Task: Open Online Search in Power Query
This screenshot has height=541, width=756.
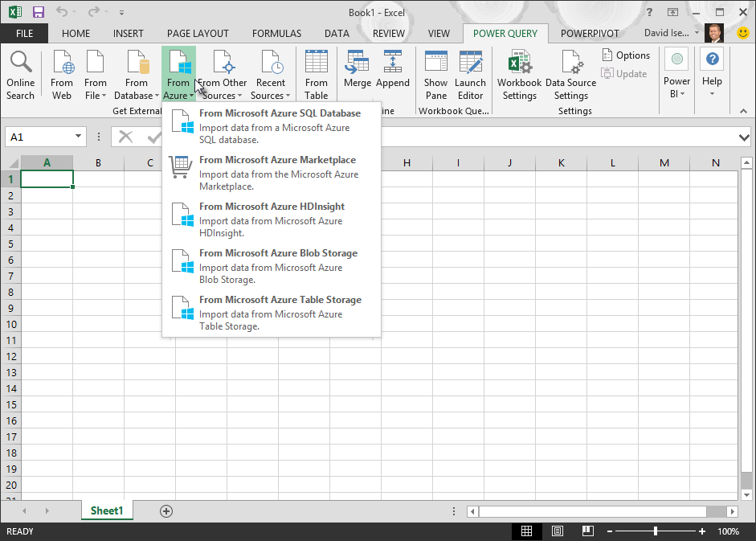Action: click(x=20, y=72)
